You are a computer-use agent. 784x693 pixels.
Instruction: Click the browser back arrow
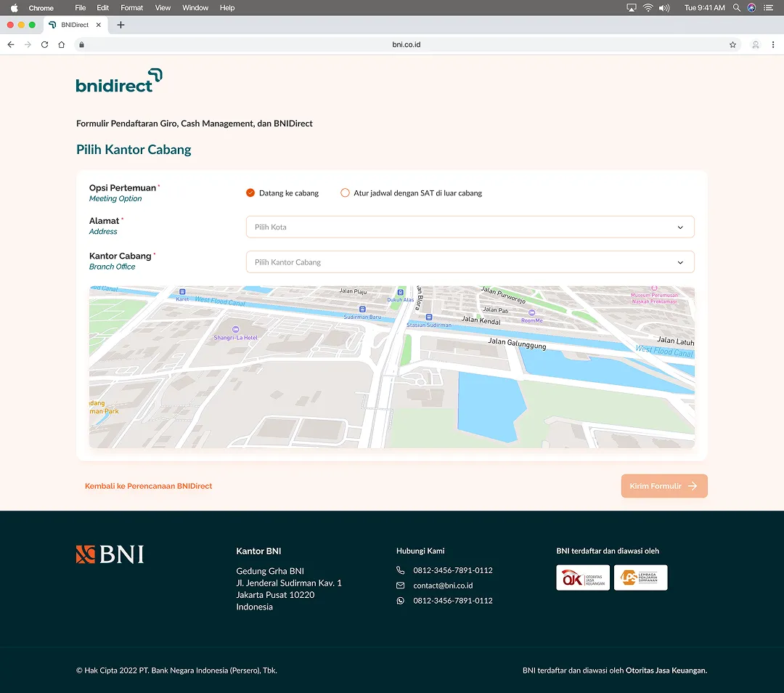pos(11,44)
